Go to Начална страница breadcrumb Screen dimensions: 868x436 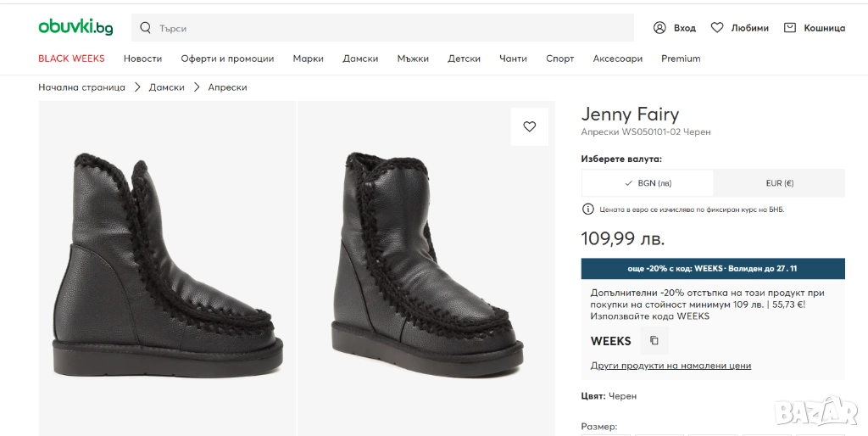point(81,87)
